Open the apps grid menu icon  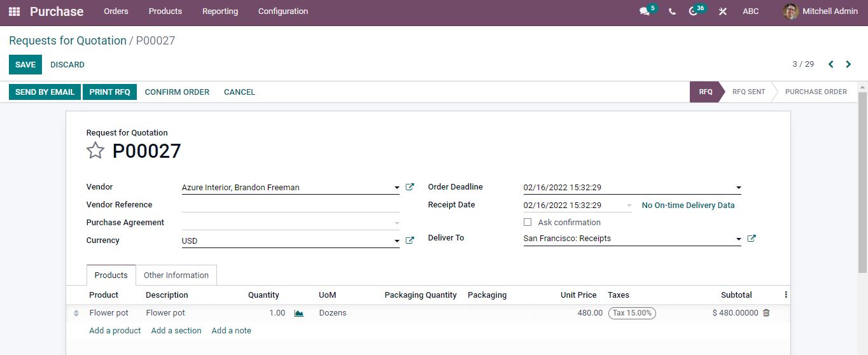tap(14, 11)
